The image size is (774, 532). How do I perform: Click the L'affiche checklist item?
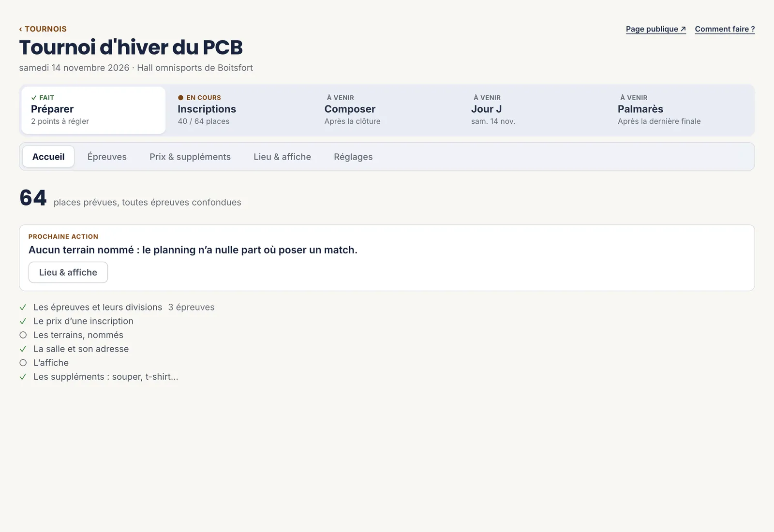(x=51, y=363)
